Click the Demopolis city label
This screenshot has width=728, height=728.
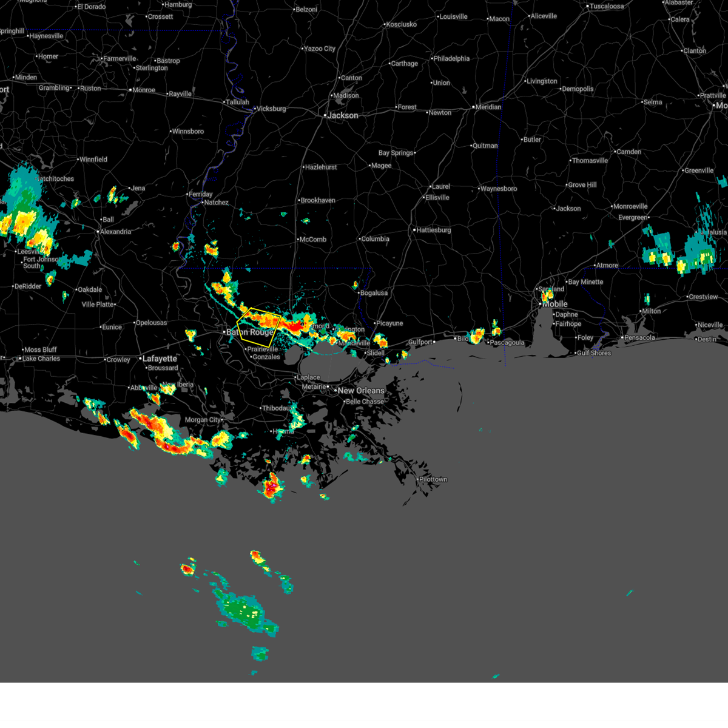578,89
